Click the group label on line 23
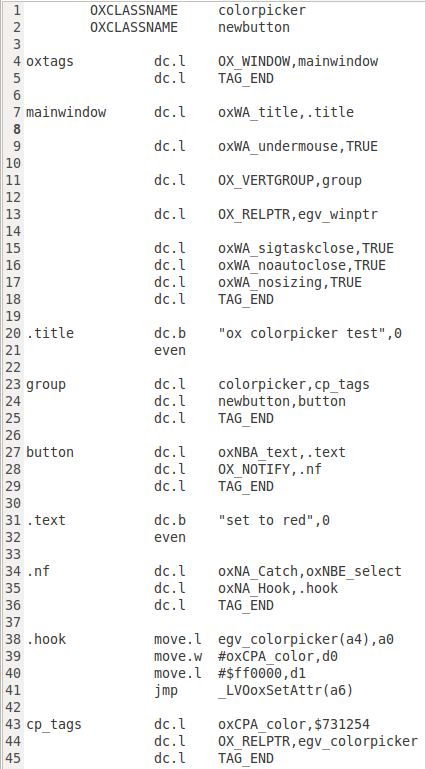 click(x=46, y=384)
